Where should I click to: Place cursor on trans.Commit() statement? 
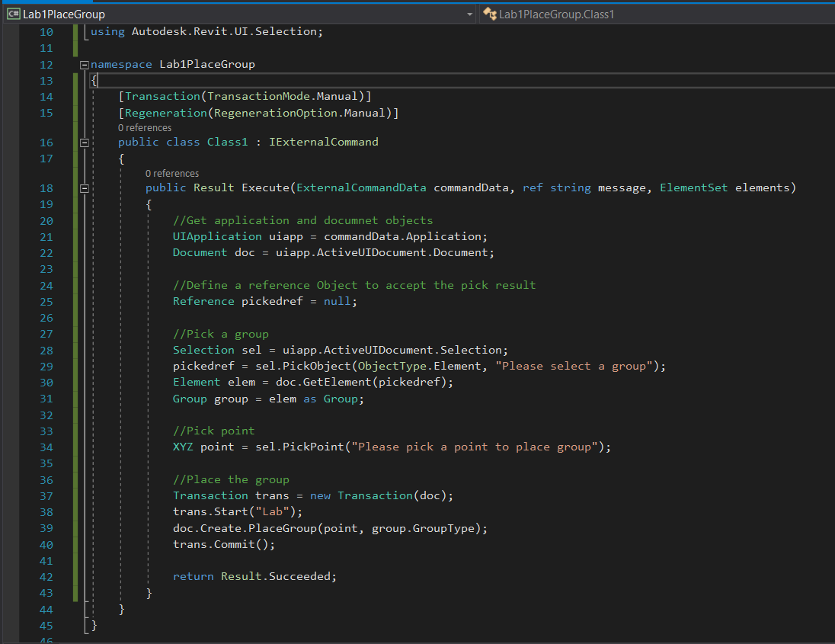coord(223,545)
